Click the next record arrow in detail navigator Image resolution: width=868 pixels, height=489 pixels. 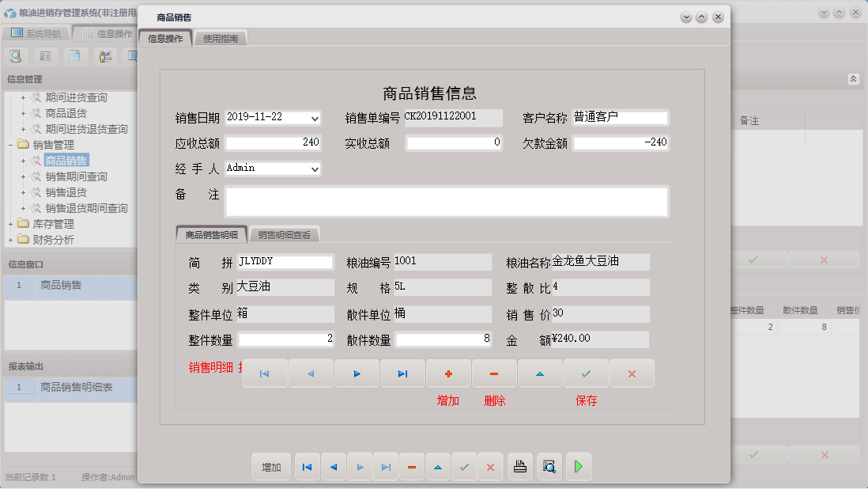pos(358,373)
